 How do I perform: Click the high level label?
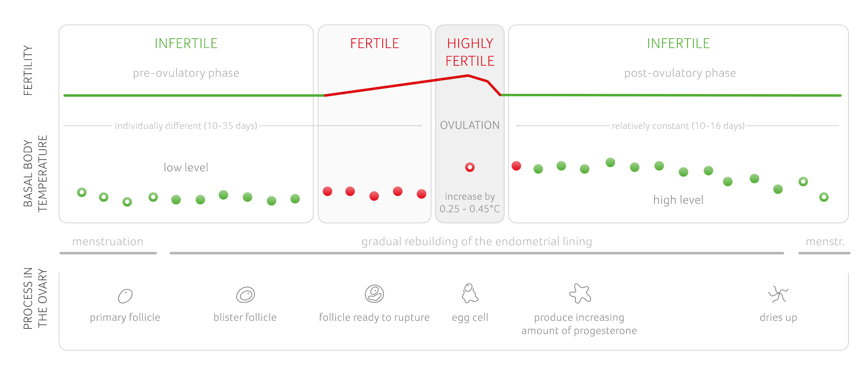click(678, 200)
